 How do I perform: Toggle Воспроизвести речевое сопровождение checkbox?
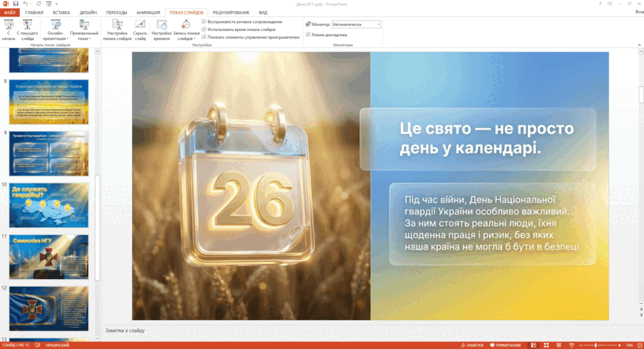click(x=204, y=21)
